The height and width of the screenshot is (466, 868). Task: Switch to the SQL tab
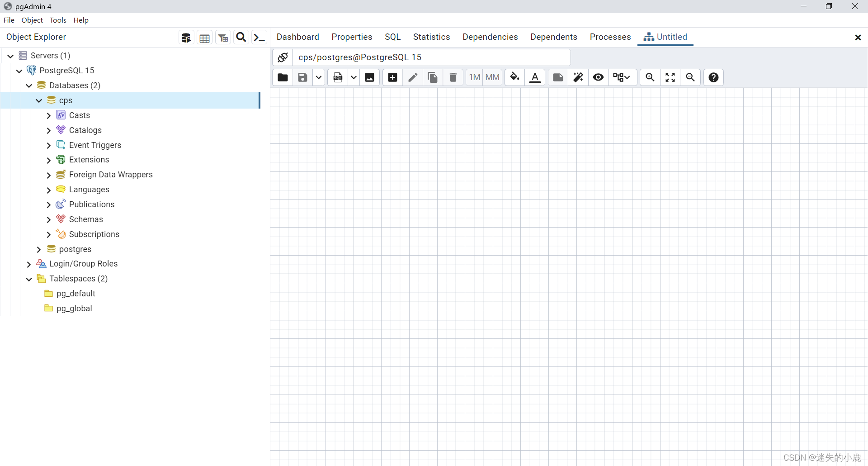coord(393,37)
